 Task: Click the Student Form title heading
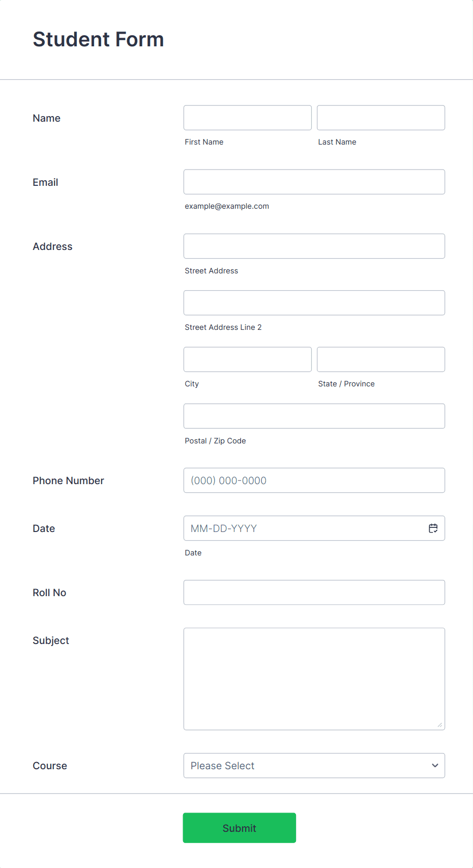pyautogui.click(x=98, y=39)
